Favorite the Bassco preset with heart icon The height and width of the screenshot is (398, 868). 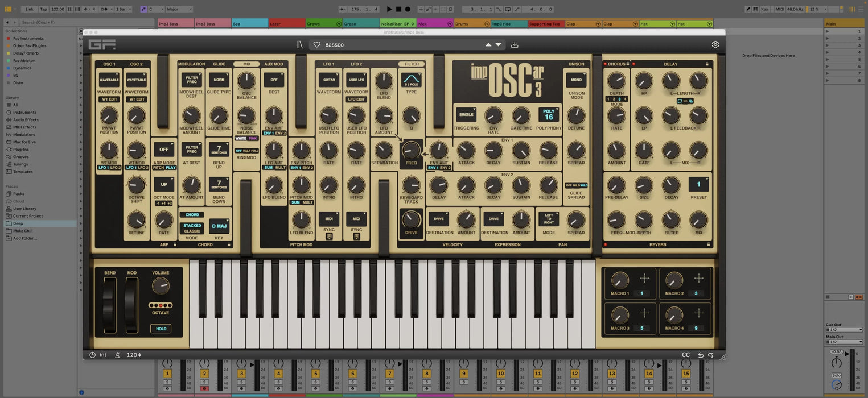tap(317, 44)
